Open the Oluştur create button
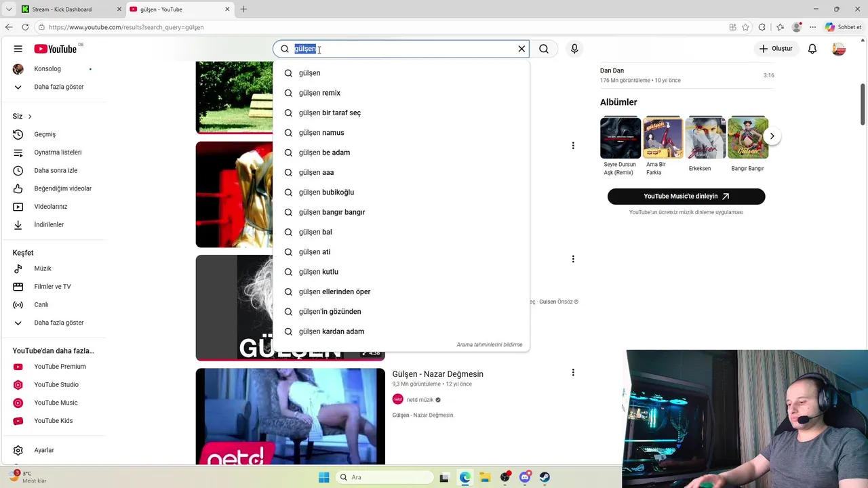Viewport: 868px width, 488px height. point(776,49)
